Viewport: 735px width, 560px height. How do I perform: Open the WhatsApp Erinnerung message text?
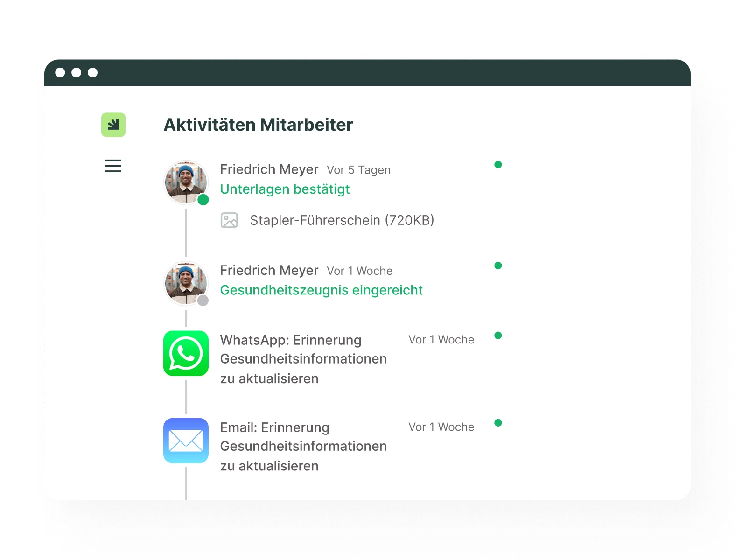tap(303, 359)
